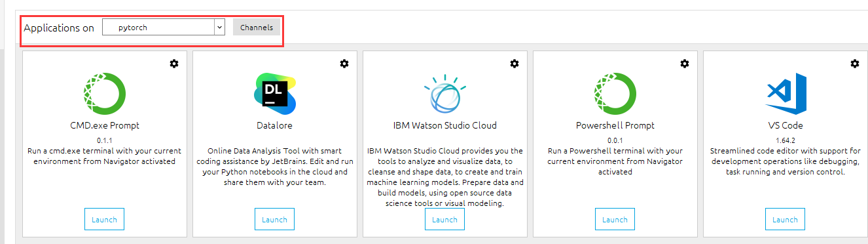Viewport: 868px width, 244px height.
Task: Open gear options on Powershell Prompt tile
Action: [685, 64]
